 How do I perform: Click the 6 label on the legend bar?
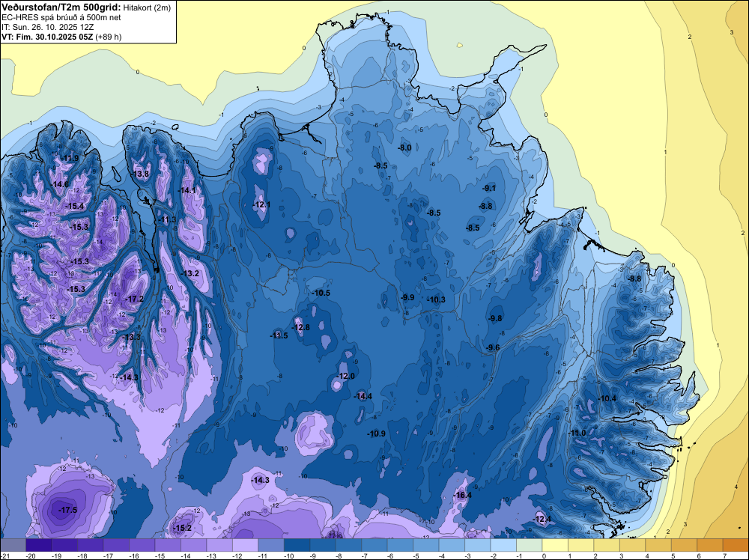pos(699,556)
